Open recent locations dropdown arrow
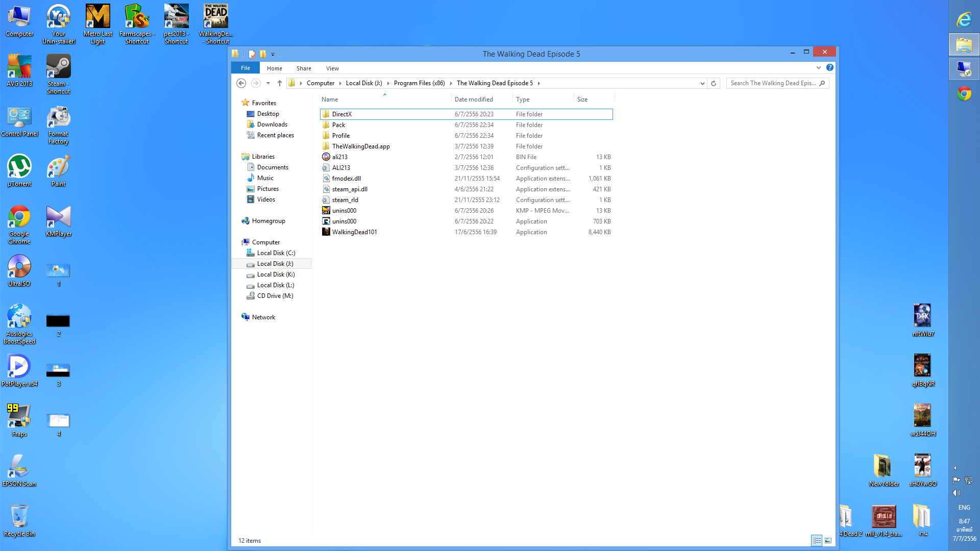This screenshot has height=551, width=980. pos(268,83)
